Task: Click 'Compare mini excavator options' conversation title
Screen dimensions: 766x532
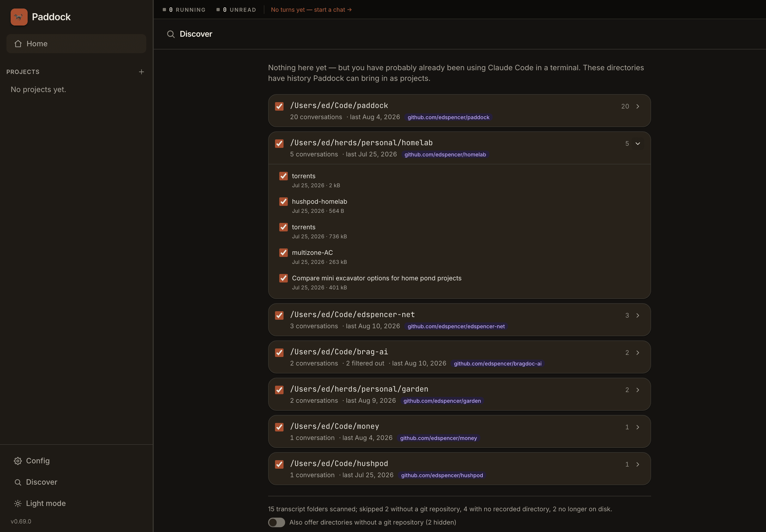Action: click(x=377, y=278)
